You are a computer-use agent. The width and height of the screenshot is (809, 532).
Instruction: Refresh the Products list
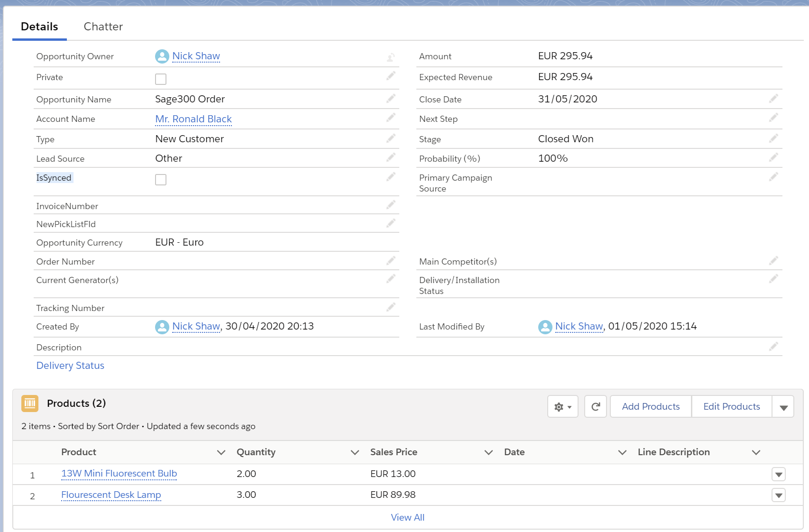(596, 406)
